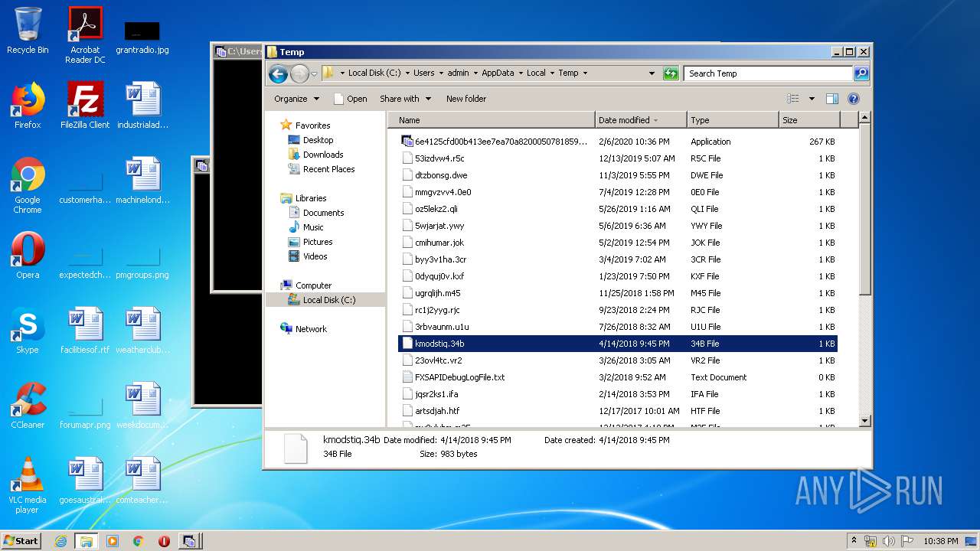Image resolution: width=980 pixels, height=551 pixels.
Task: Select Google Chrome desktop icon
Action: pos(28,185)
